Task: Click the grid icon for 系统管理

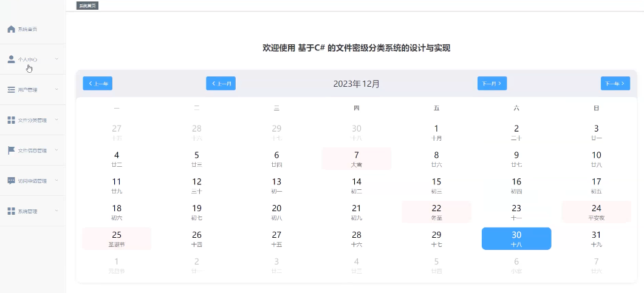Action: (12, 211)
